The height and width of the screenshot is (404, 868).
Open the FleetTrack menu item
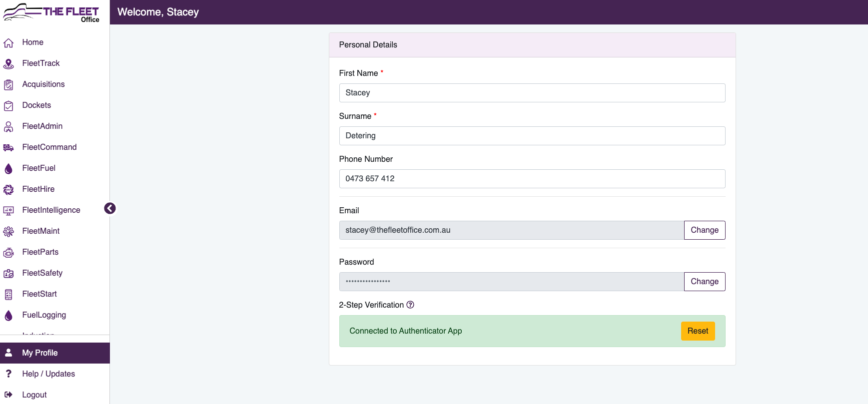[41, 63]
